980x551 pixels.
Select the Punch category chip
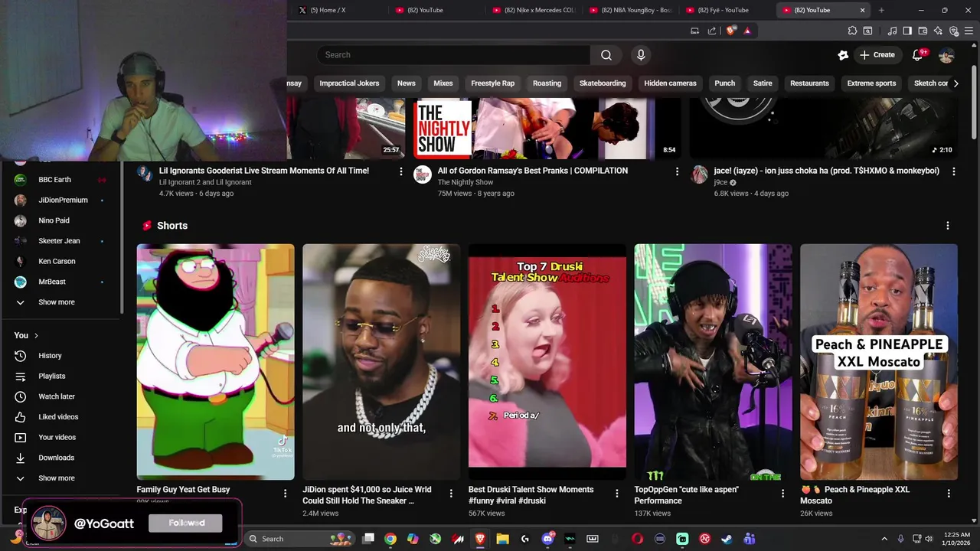(724, 83)
